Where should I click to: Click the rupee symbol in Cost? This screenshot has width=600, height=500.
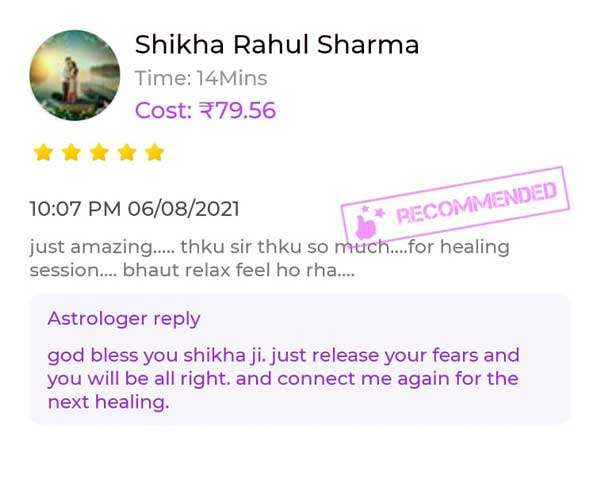click(x=207, y=111)
